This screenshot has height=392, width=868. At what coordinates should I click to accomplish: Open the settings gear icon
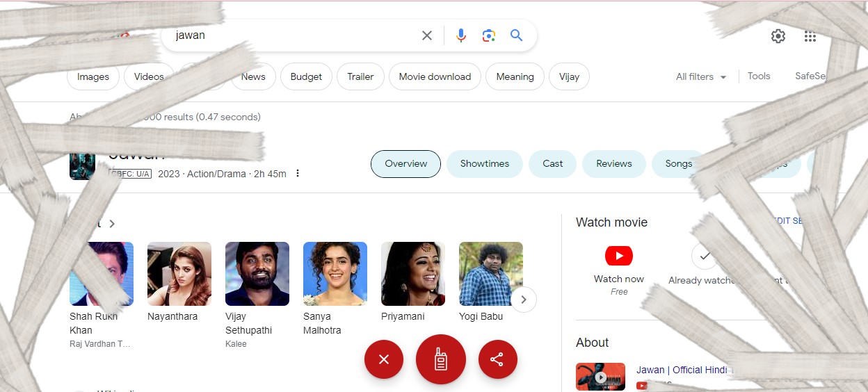[778, 36]
